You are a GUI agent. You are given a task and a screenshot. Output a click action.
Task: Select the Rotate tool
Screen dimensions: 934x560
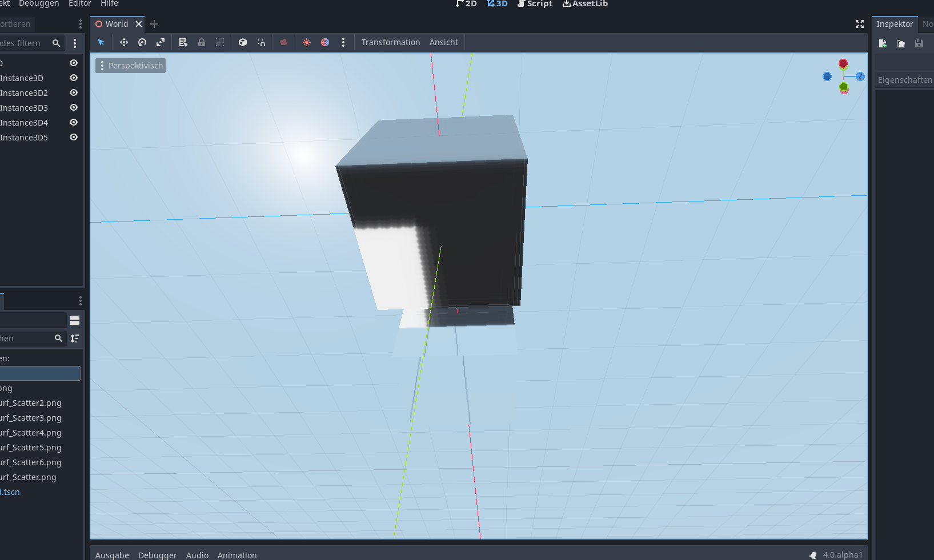[x=142, y=42]
